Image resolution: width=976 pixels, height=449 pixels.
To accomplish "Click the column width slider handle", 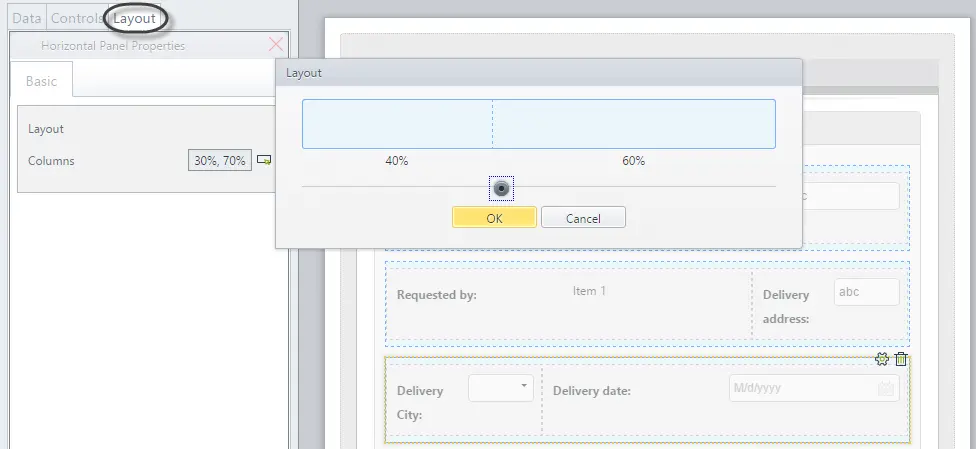I will click(501, 188).
